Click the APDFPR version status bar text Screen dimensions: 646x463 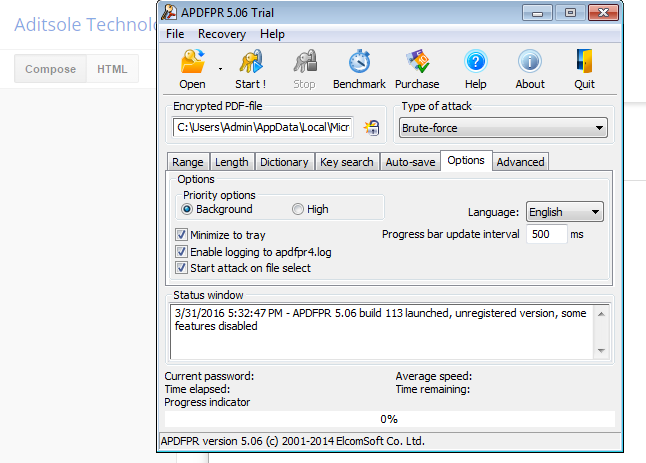pos(293,441)
